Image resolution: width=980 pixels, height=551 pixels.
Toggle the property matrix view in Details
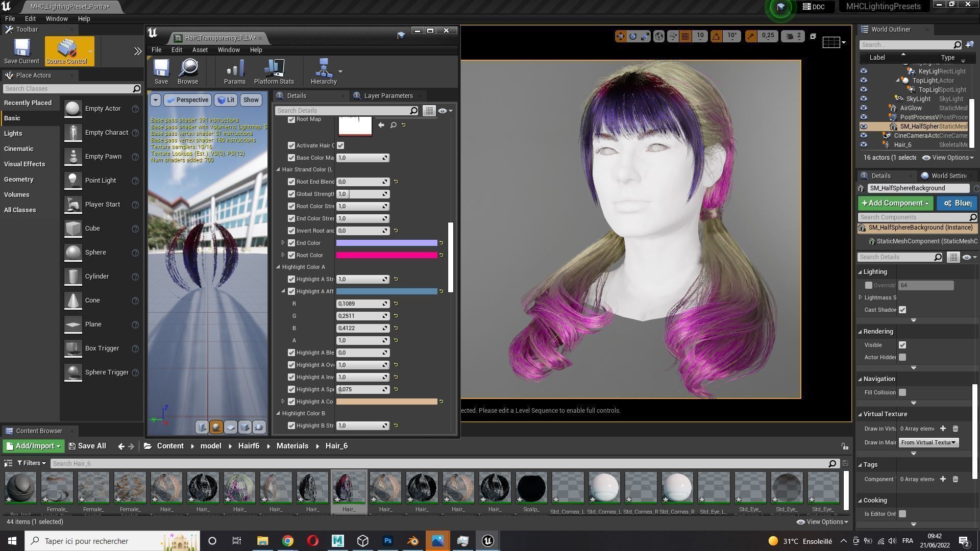pyautogui.click(x=429, y=111)
